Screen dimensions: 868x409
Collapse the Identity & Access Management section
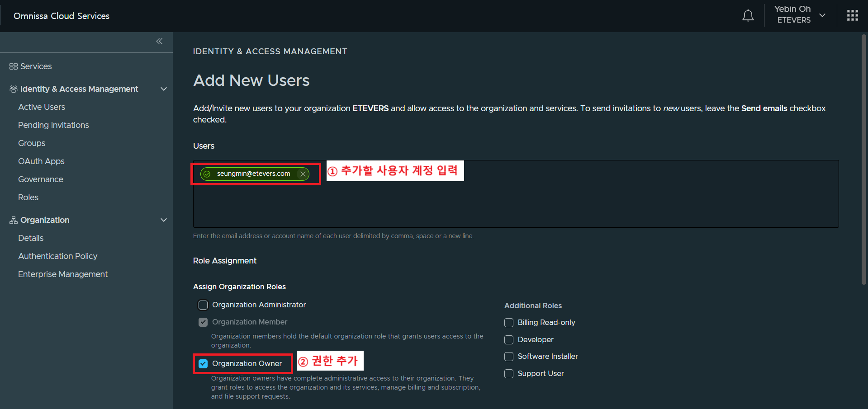(x=164, y=89)
